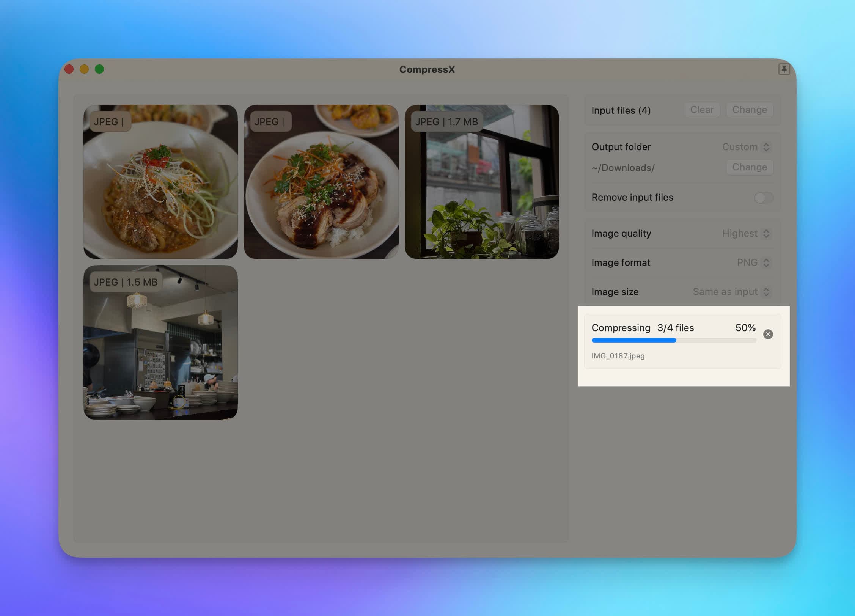Image resolution: width=855 pixels, height=616 pixels.
Task: Open the Image quality Highest dropdown
Action: [747, 233]
